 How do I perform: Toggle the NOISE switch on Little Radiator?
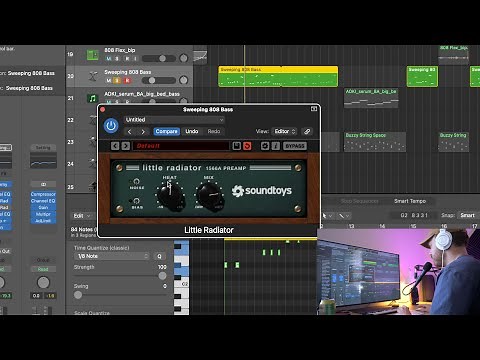click(136, 181)
